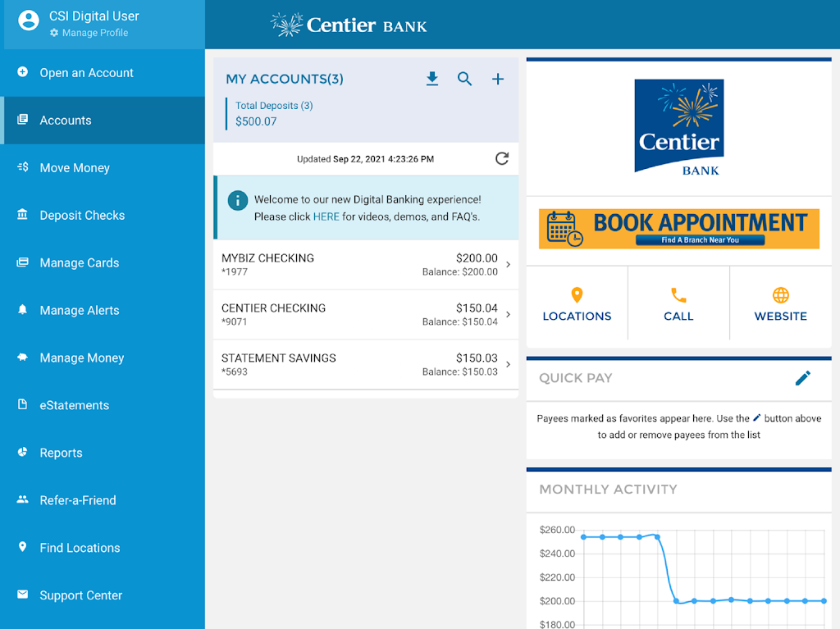Click the info icon in welcome banner
Image resolution: width=840 pixels, height=629 pixels.
pyautogui.click(x=238, y=200)
